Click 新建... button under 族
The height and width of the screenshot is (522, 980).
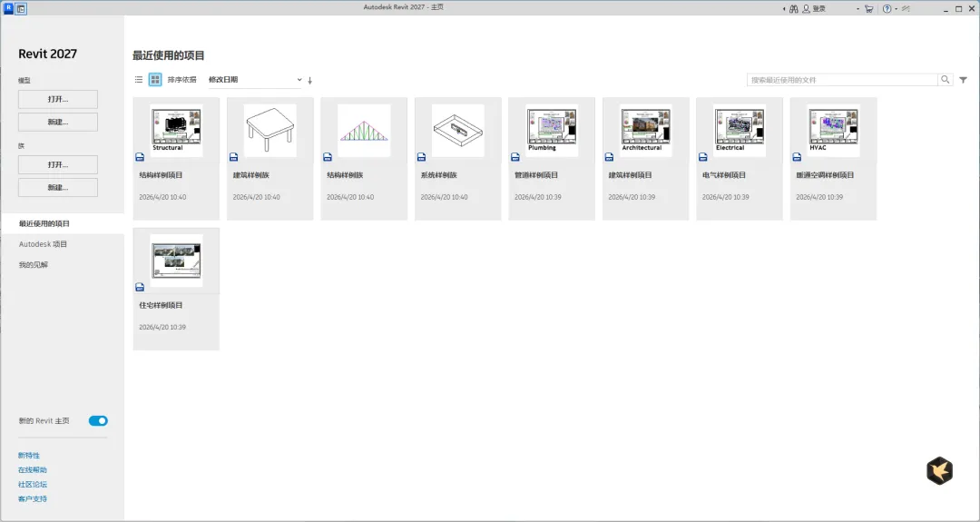click(58, 188)
